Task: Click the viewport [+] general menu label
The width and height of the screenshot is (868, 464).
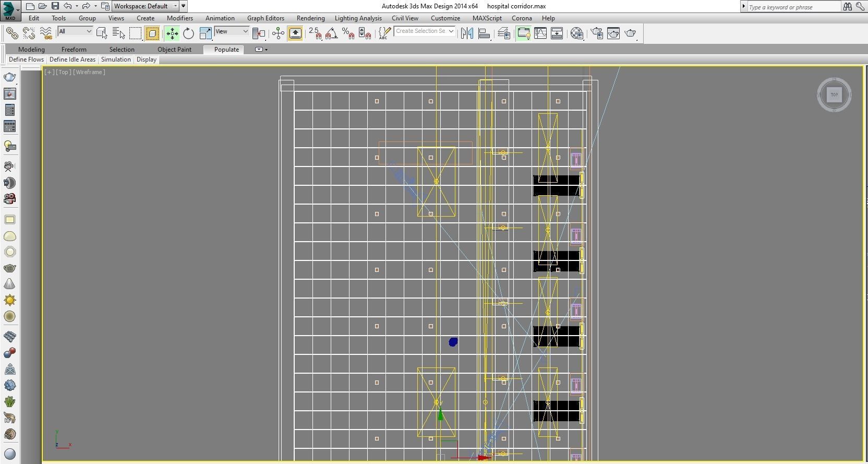Action: 49,72
